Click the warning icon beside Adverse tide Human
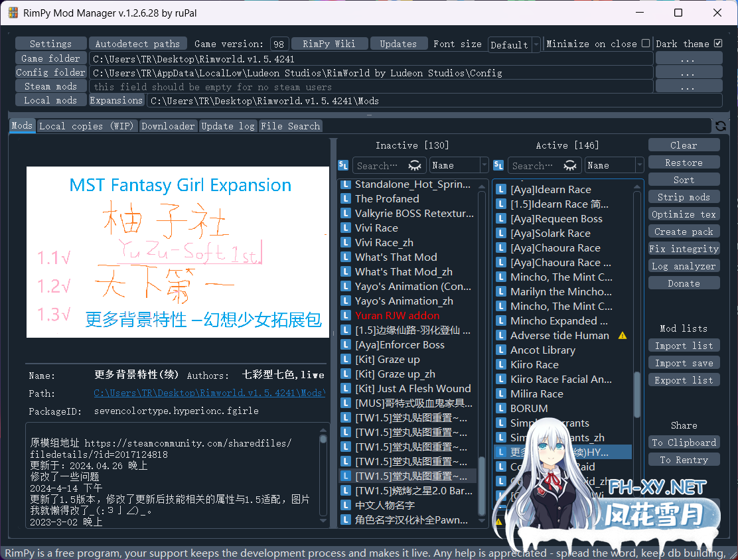 [x=622, y=336]
